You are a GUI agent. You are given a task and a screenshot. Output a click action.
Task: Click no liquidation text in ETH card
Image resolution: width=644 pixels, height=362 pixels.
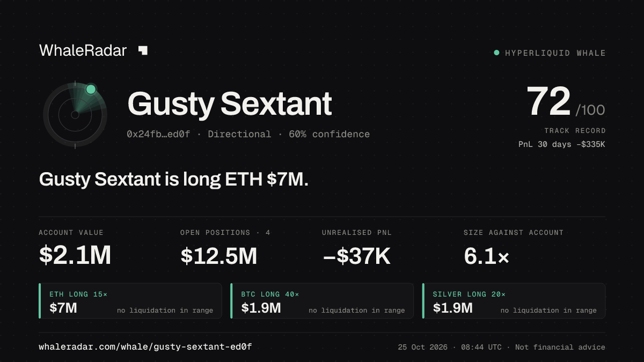click(165, 311)
